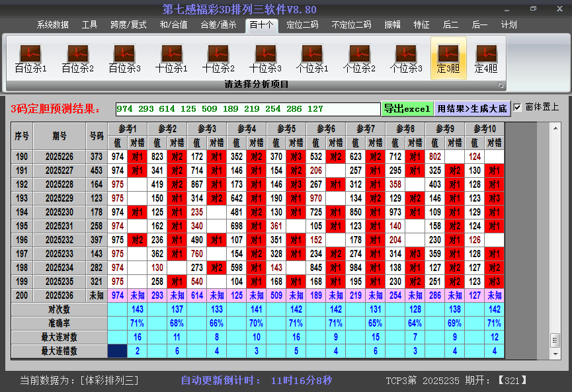Switch to the 跨度/复式 tab
Screen dimensions: 572x392
point(128,25)
